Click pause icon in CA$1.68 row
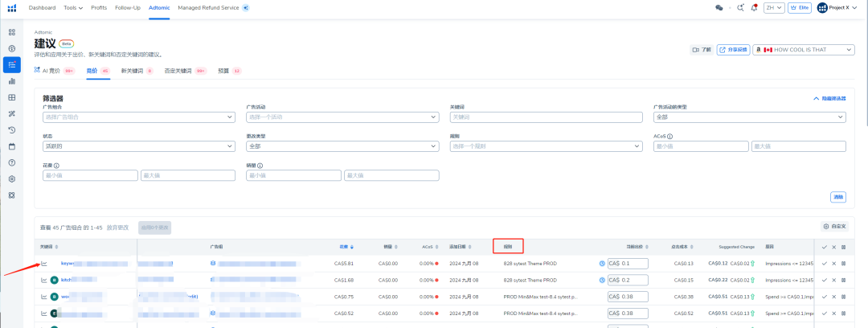The image size is (868, 328). pyautogui.click(x=843, y=281)
